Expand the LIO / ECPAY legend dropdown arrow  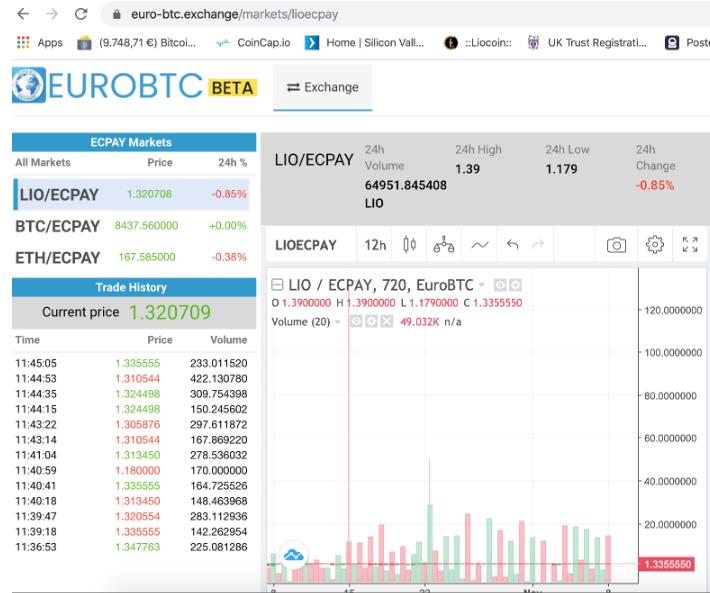(482, 285)
